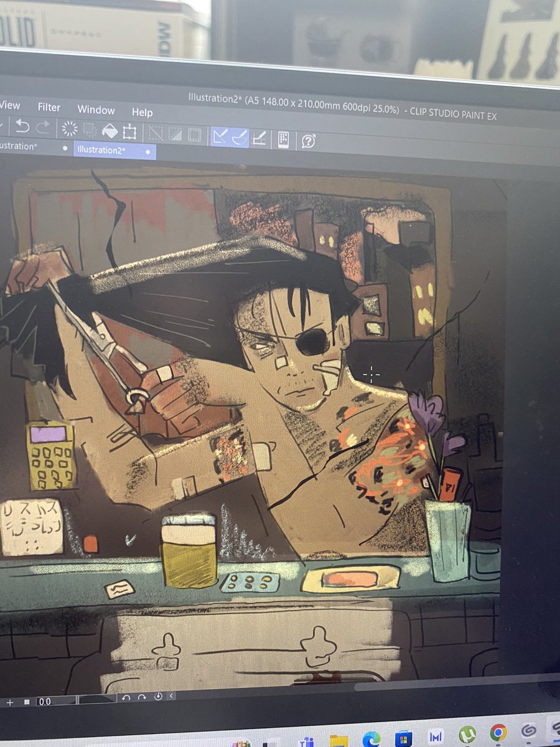Screen dimensions: 560x747
Task: Click the Clear (starburst) toolbar icon
Action: [70, 129]
